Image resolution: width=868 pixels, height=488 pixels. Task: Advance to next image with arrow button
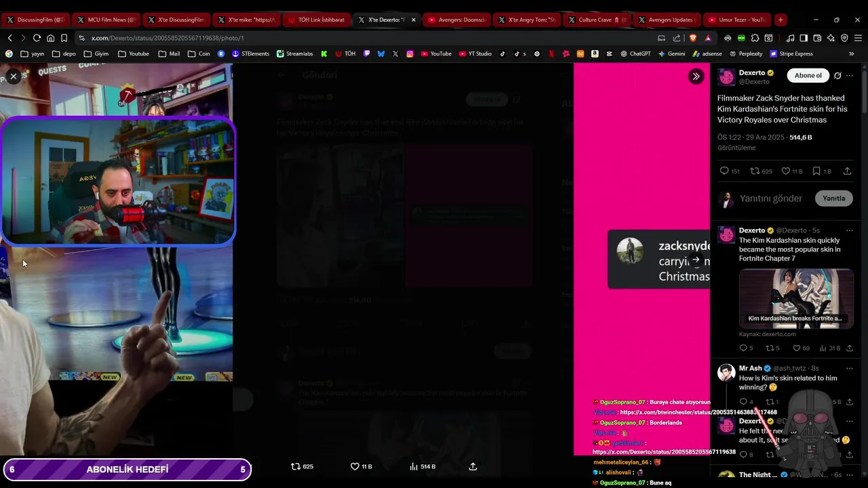[696, 260]
